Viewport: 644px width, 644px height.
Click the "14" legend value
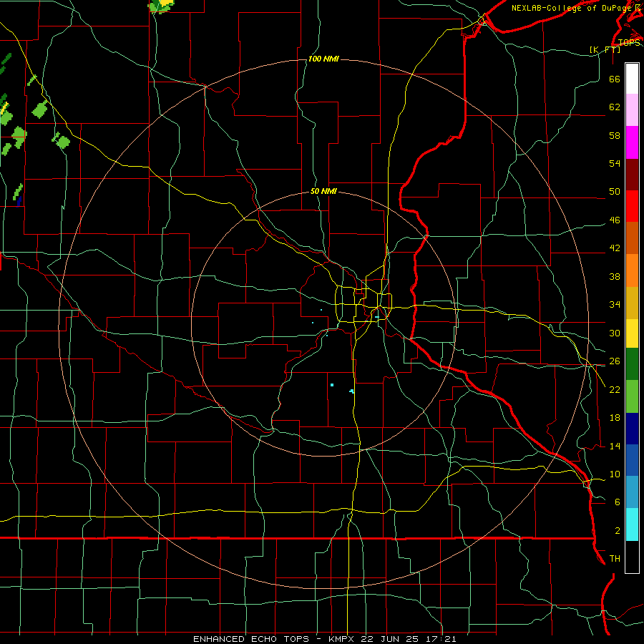615,446
